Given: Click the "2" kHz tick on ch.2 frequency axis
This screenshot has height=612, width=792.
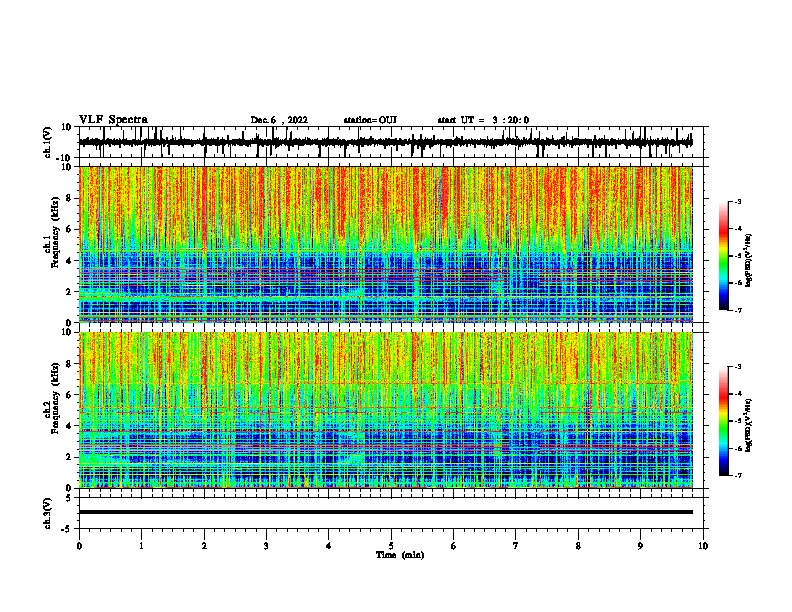Looking at the screenshot, I should coord(70,457).
